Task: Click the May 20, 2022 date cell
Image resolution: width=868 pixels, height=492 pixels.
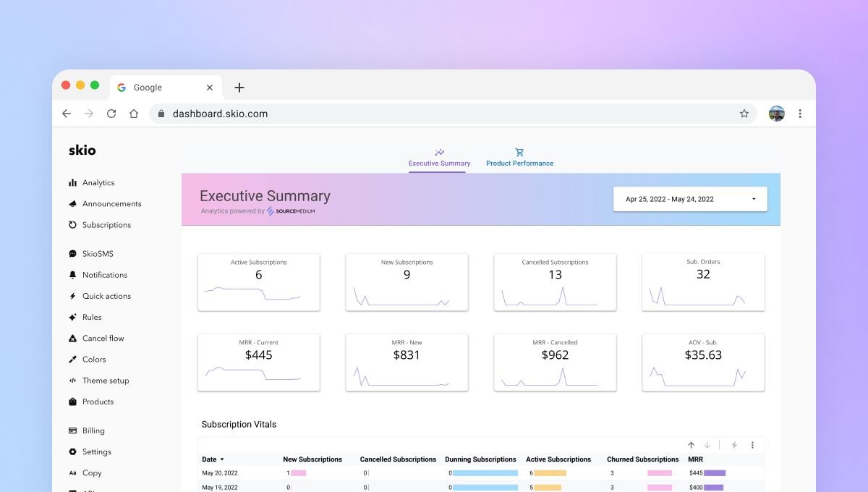Action: click(x=220, y=473)
